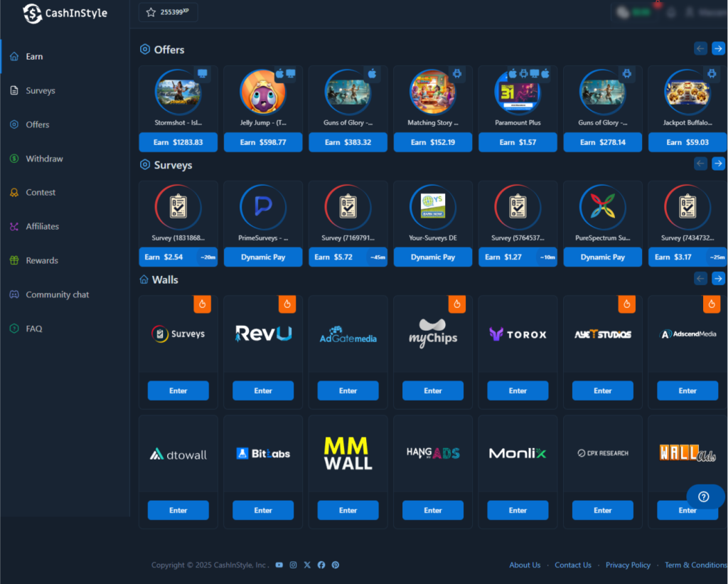
Task: Open Paramount Plus offer thumbnail
Action: tap(518, 92)
